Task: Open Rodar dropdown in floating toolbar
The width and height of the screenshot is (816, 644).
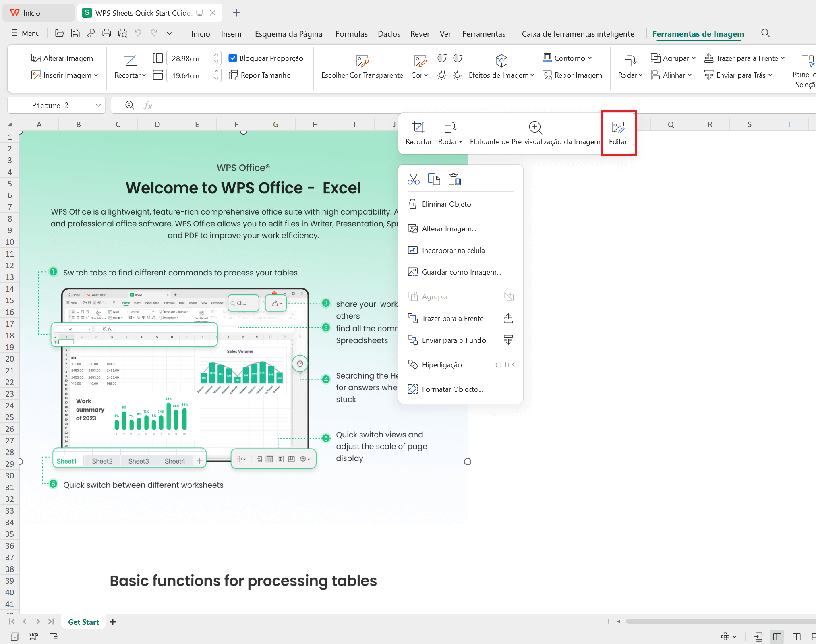Action: (450, 133)
